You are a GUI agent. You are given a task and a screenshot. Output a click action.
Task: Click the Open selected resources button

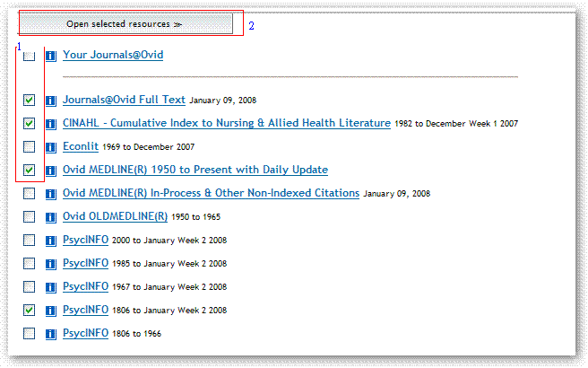tap(125, 23)
